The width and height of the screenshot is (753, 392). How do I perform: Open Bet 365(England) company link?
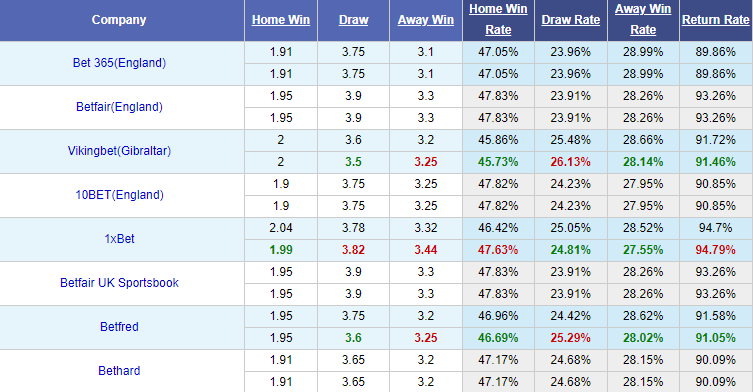click(x=119, y=63)
